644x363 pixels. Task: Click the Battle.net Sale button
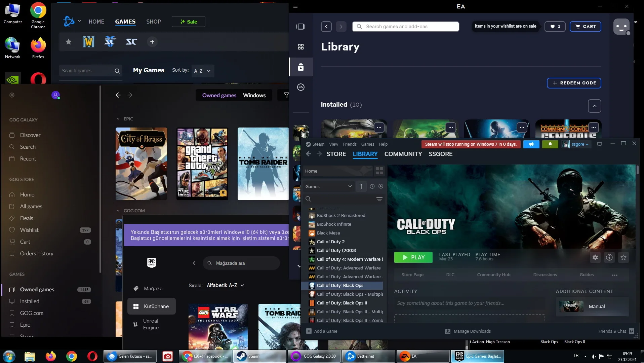pos(189,22)
